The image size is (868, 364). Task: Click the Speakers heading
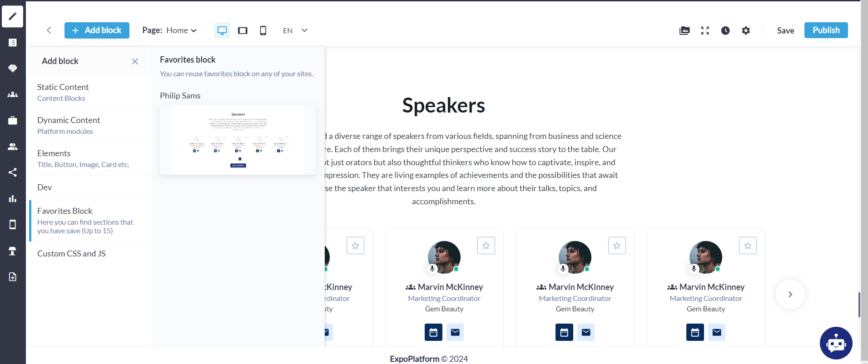click(444, 105)
